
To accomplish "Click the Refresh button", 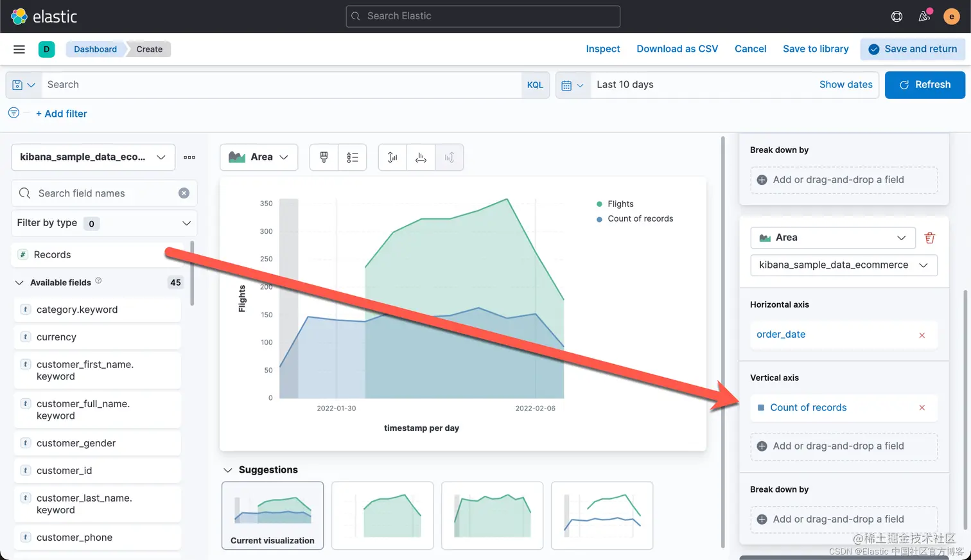I will click(925, 85).
